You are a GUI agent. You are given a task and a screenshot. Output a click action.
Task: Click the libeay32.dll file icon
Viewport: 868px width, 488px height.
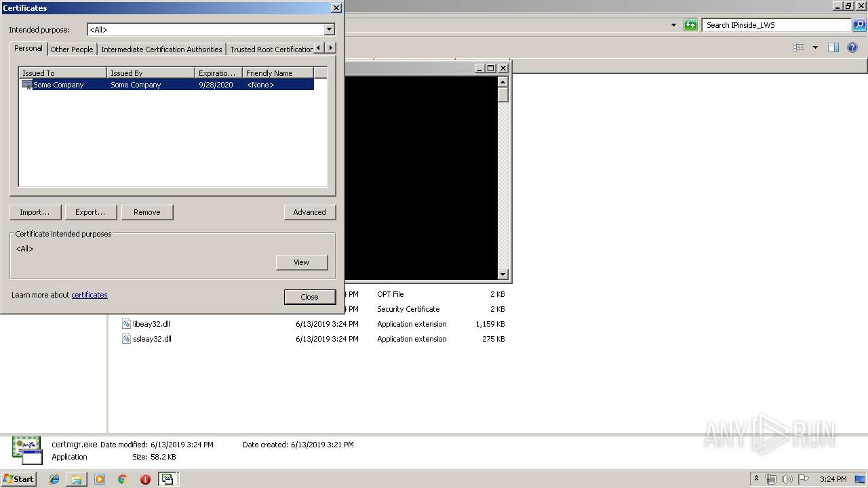click(126, 324)
